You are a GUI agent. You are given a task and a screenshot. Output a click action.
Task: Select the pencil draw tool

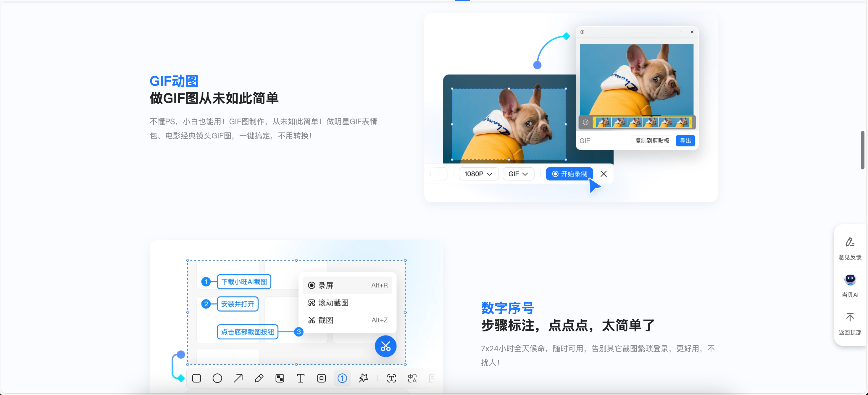click(x=259, y=378)
